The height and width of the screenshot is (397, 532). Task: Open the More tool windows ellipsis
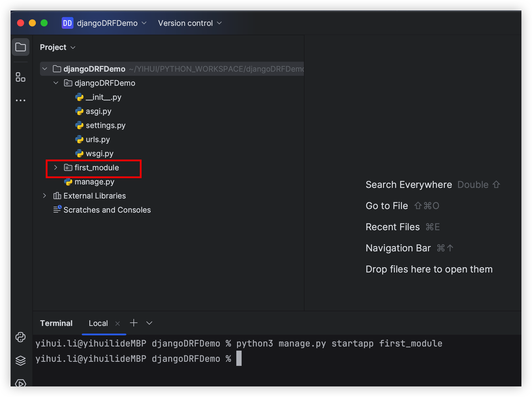coord(21,100)
